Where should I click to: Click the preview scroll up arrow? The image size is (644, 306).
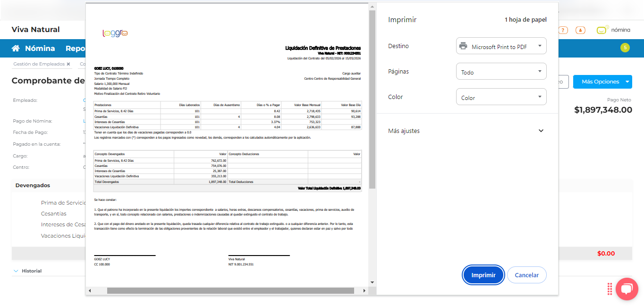pos(372,7)
